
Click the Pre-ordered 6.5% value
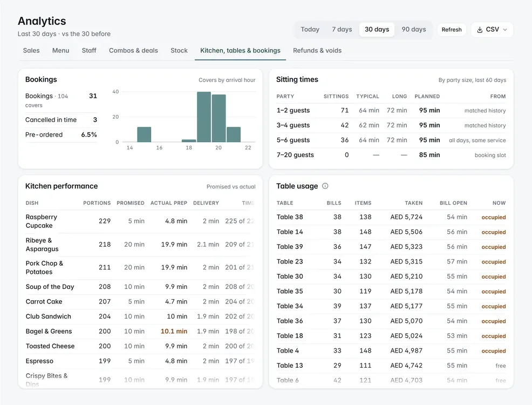[89, 135]
